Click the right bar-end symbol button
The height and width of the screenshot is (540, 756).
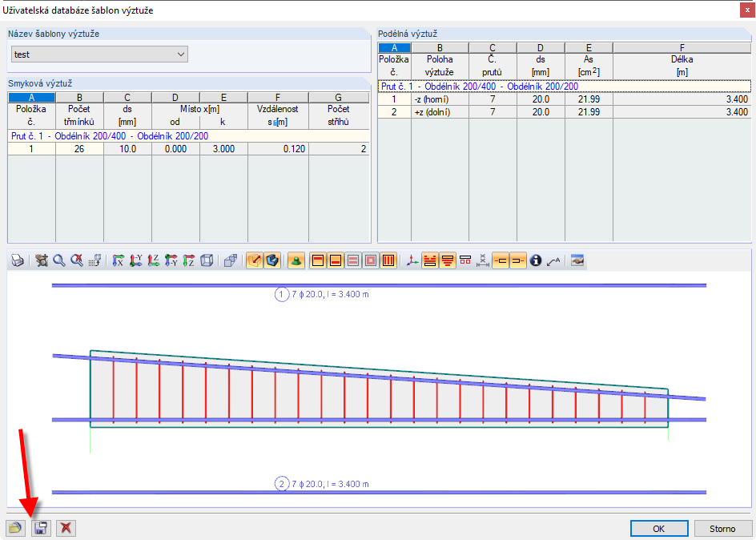tap(518, 261)
